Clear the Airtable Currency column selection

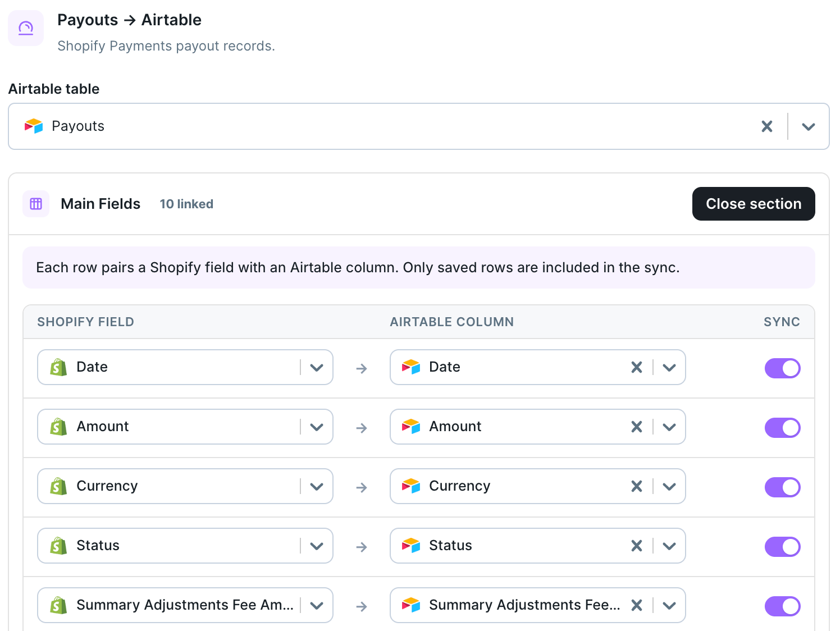(637, 486)
